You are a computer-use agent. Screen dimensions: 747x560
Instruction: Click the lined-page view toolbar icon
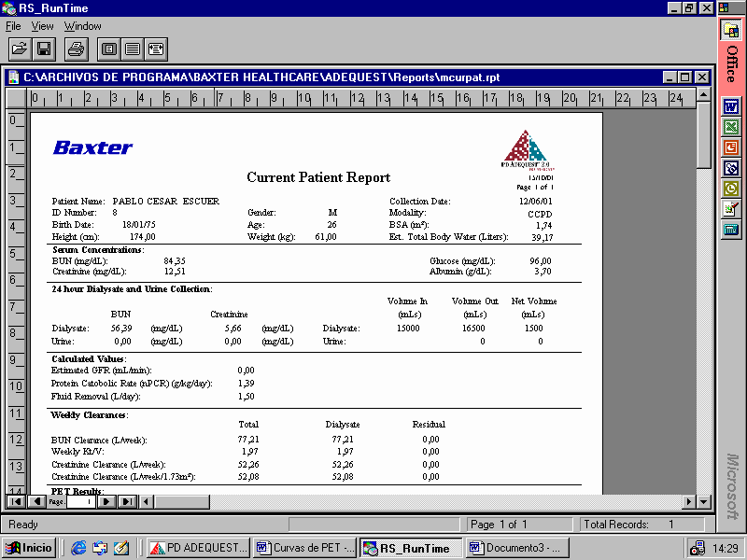pos(133,49)
